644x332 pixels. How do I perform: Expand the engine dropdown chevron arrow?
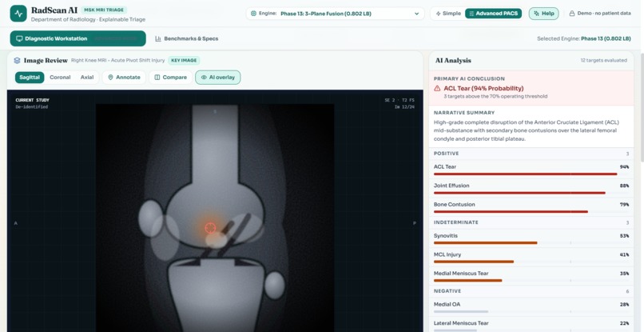point(416,14)
